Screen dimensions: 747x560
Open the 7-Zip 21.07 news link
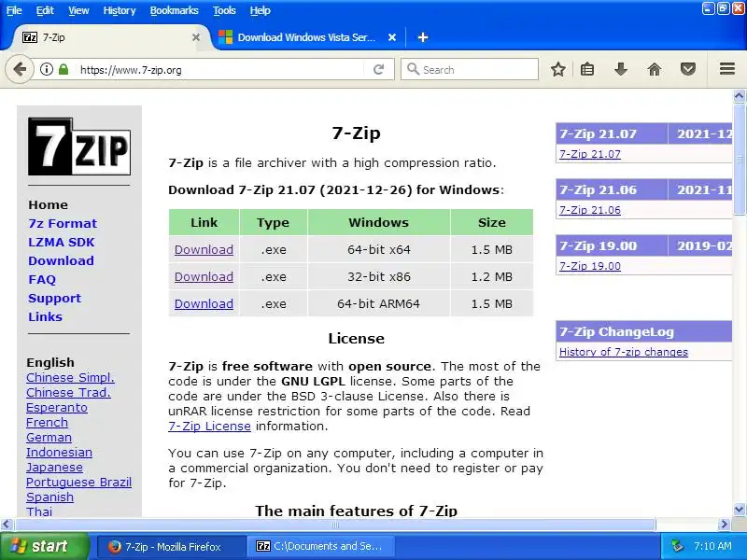click(590, 154)
